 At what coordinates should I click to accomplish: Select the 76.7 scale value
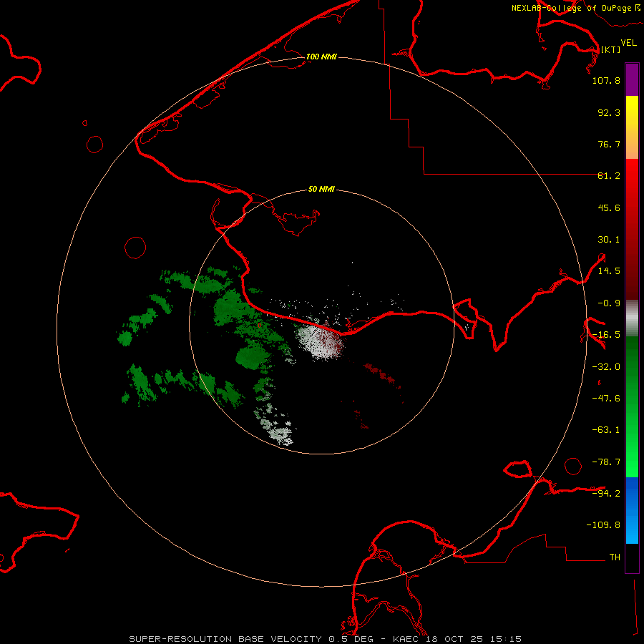click(609, 144)
